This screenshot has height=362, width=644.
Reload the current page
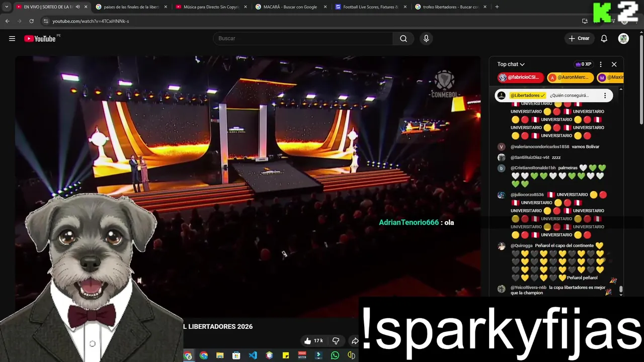point(31,21)
